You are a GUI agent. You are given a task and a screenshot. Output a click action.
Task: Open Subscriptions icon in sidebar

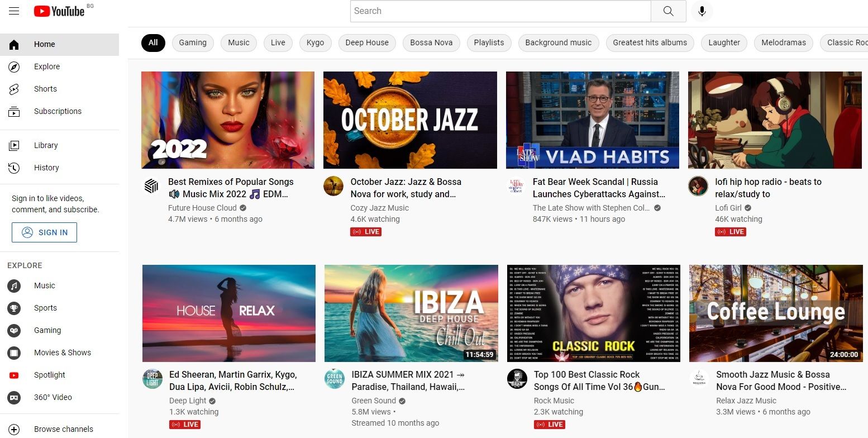(14, 112)
